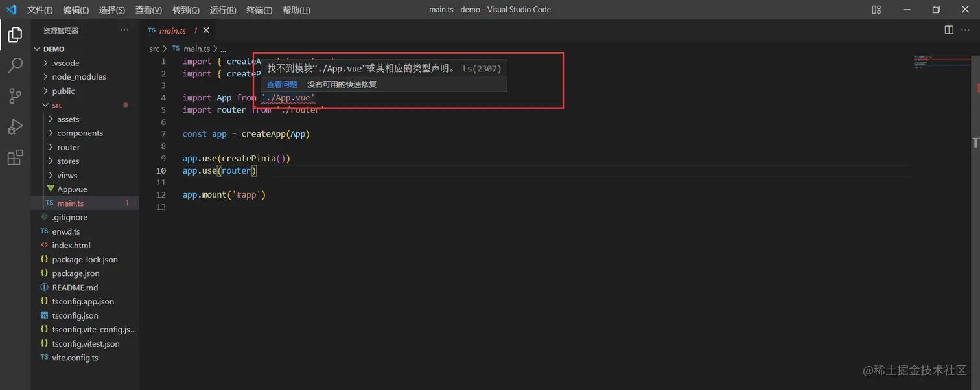Image resolution: width=980 pixels, height=390 pixels.
Task: Open the Search view icon
Action: tap(15, 65)
